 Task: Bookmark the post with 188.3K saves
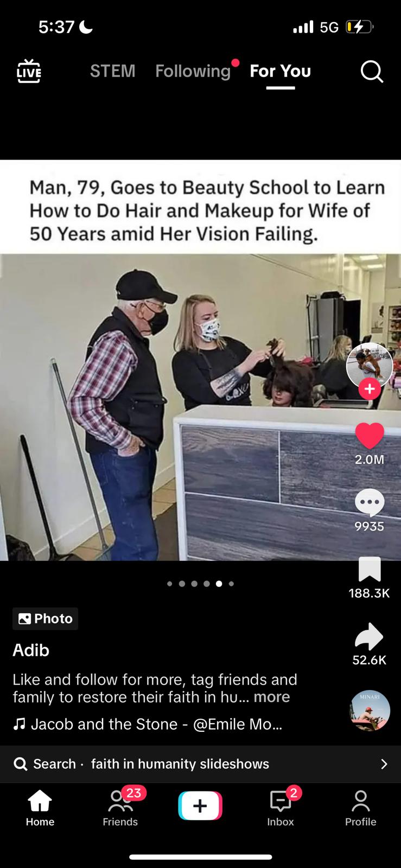tap(370, 569)
